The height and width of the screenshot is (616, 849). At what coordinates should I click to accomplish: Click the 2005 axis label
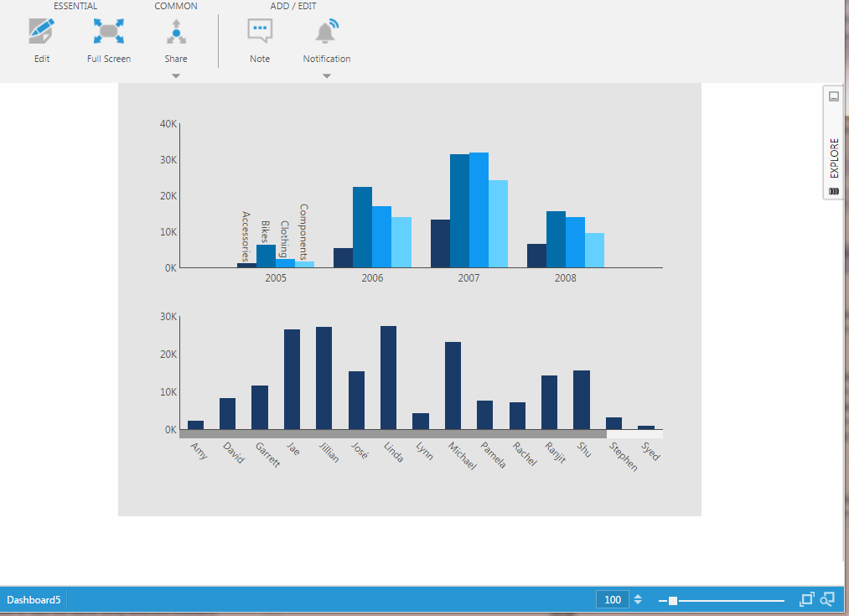(x=276, y=277)
